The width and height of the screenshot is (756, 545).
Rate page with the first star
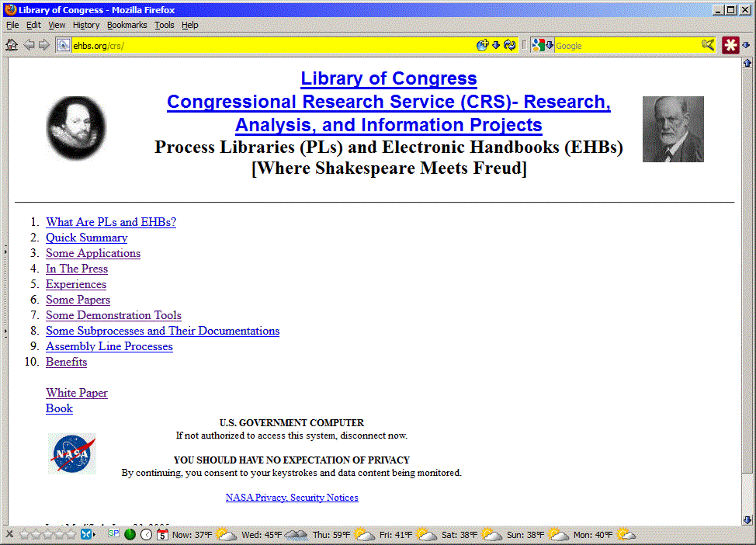(26, 534)
